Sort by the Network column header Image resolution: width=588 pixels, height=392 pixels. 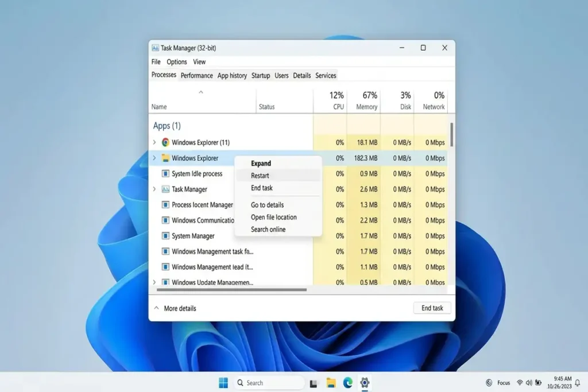click(431, 100)
